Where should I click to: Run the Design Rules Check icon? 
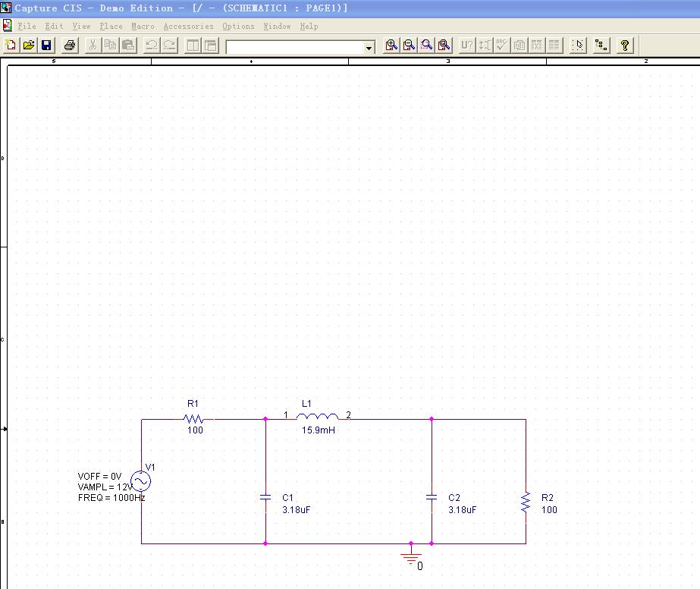pyautogui.click(x=501, y=45)
